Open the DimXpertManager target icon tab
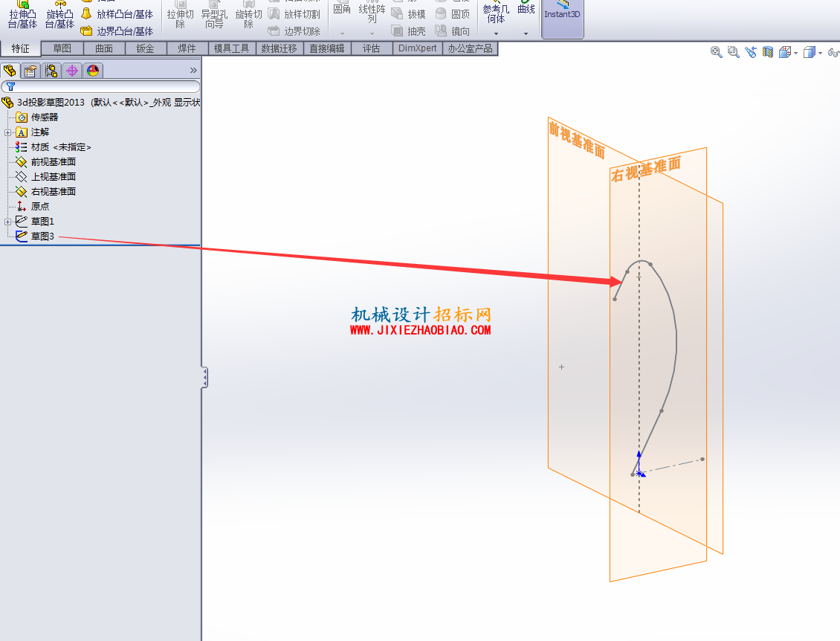Image resolution: width=840 pixels, height=641 pixels. tap(72, 71)
